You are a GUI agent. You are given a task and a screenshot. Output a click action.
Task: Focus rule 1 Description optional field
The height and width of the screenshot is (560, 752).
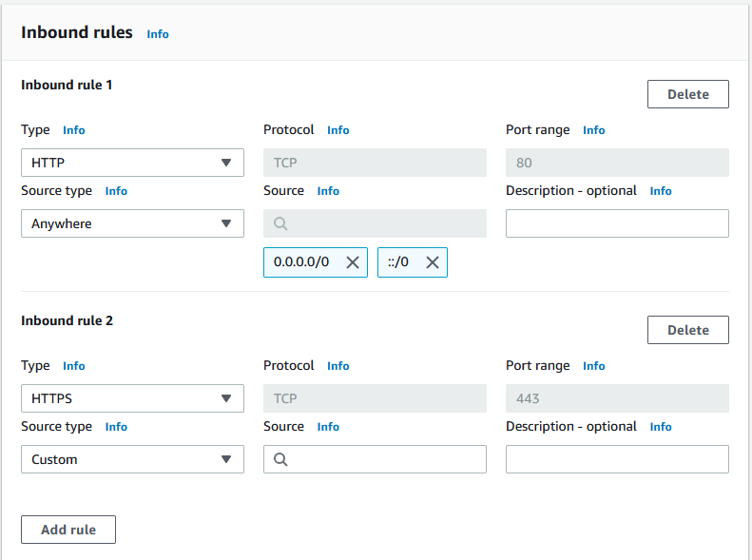click(617, 223)
